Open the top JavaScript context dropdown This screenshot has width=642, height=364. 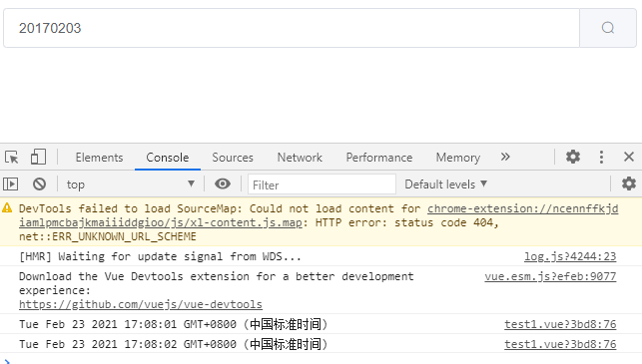click(x=131, y=184)
